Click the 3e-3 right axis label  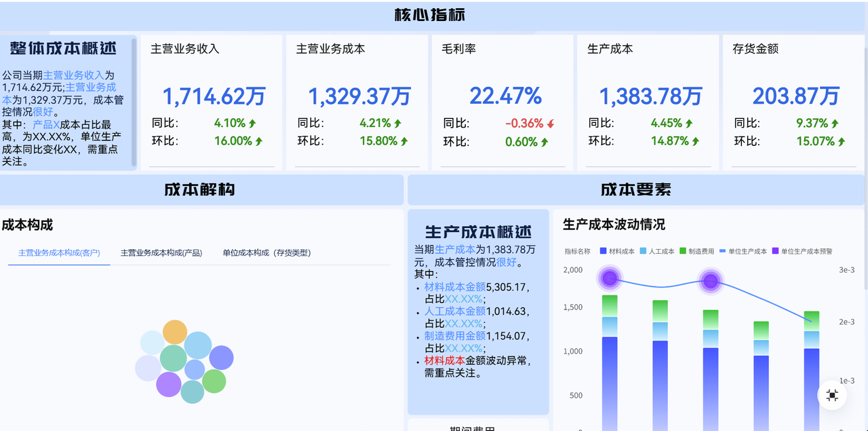(847, 269)
